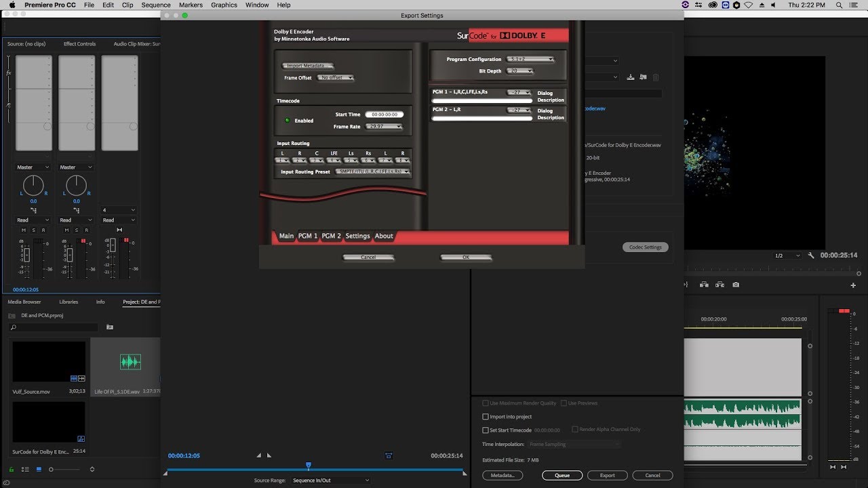Open the Frame Rate 29.97 dropdown
Screen dimensions: 868x488
coord(384,127)
